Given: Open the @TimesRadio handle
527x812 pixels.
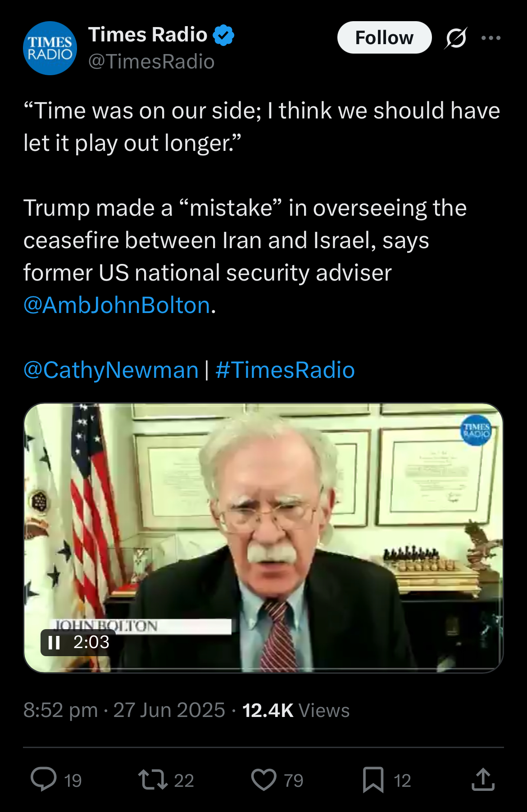Looking at the screenshot, I should pyautogui.click(x=151, y=62).
